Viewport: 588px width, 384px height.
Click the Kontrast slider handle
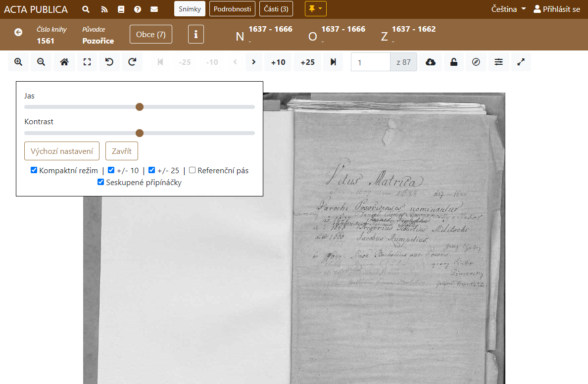pyautogui.click(x=140, y=133)
